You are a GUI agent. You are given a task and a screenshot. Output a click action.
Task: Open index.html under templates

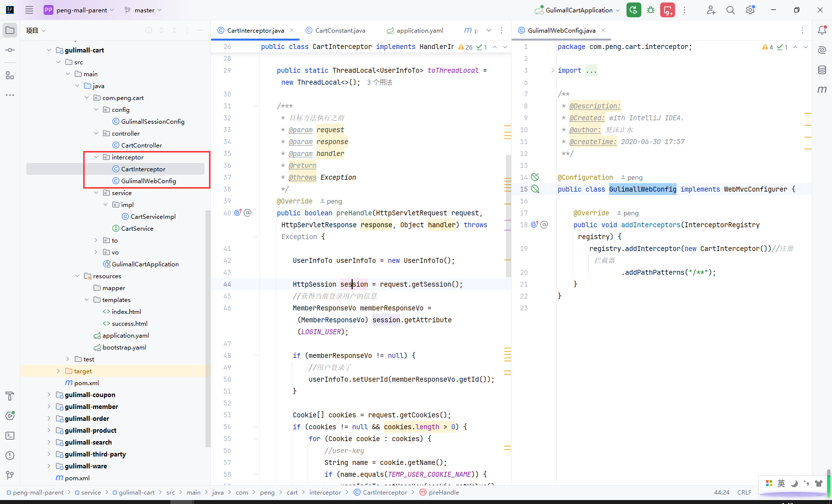[126, 311]
